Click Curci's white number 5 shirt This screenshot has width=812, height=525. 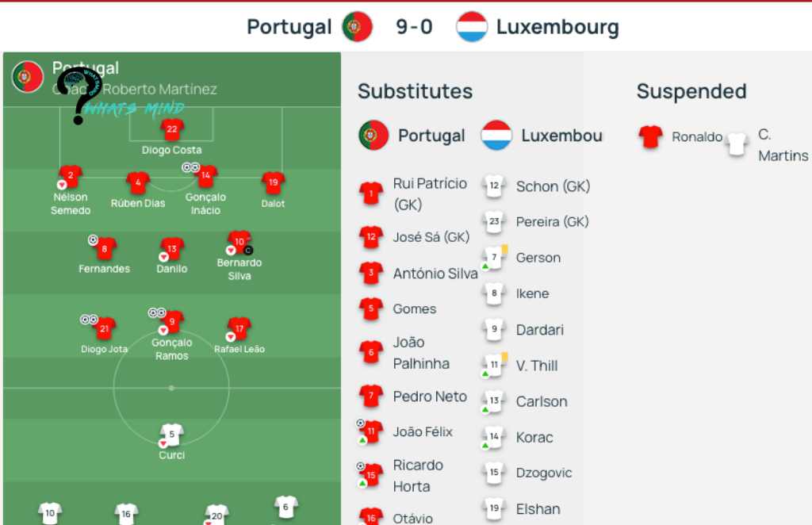172,435
